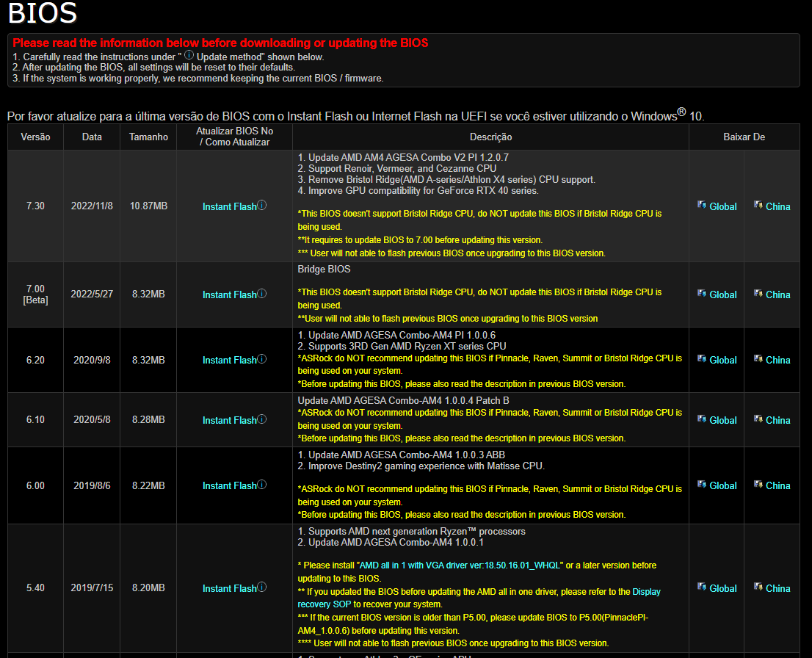Download BIOS 6.10 via Global link
This screenshot has width=812, height=658.
coord(723,420)
